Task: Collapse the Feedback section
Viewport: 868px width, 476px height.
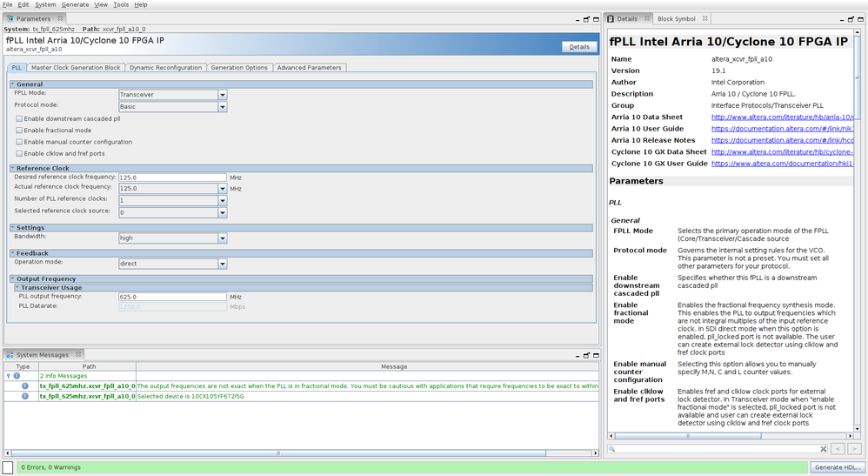Action: click(12, 253)
